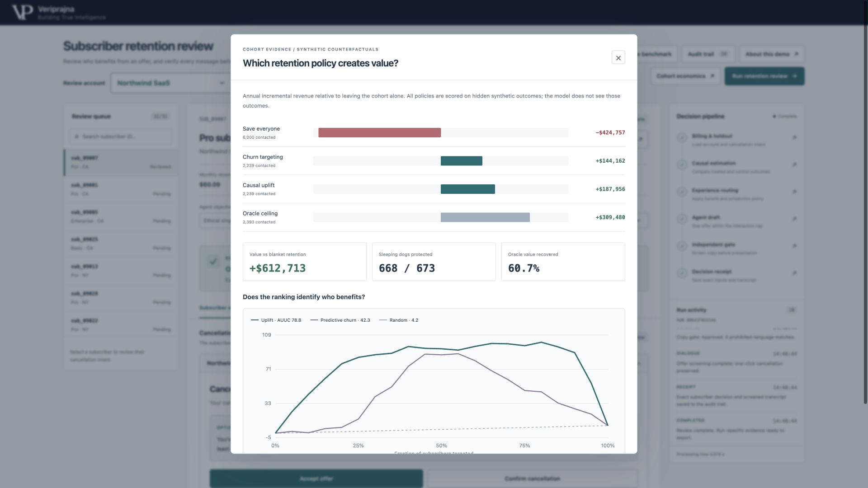Click the −$424,757 value
This screenshot has height=488, width=868.
(x=610, y=132)
